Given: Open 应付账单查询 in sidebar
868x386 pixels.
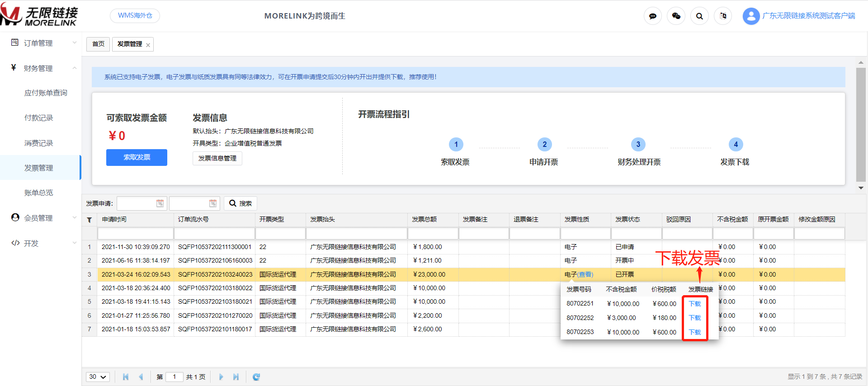Looking at the screenshot, I should pyautogui.click(x=46, y=93).
